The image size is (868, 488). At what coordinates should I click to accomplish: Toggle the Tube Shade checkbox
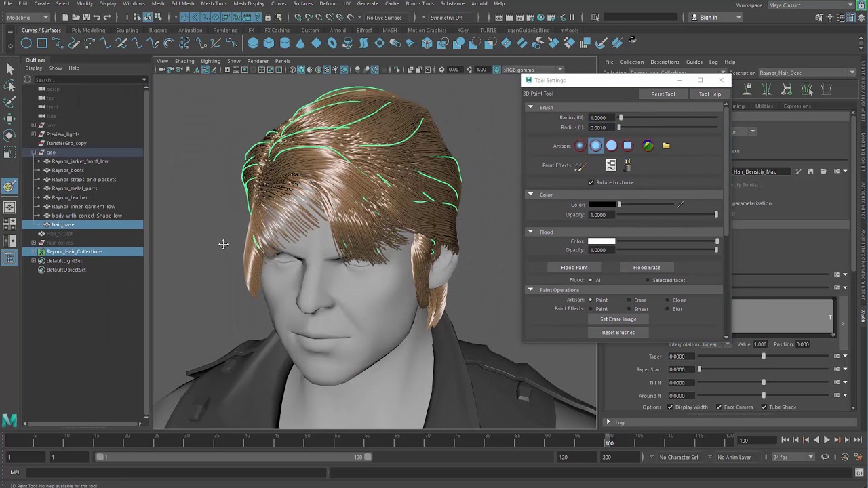tap(764, 407)
